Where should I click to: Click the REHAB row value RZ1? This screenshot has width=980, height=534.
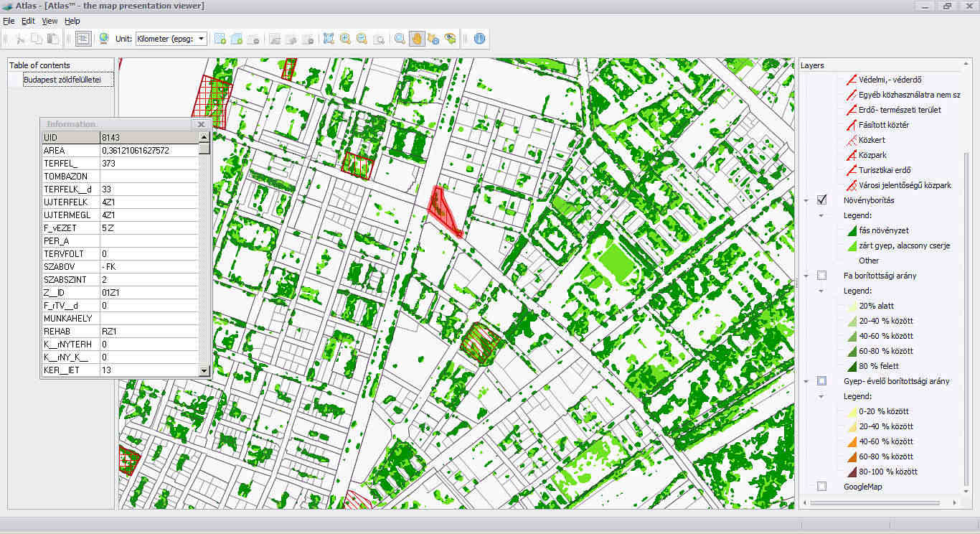(149, 332)
